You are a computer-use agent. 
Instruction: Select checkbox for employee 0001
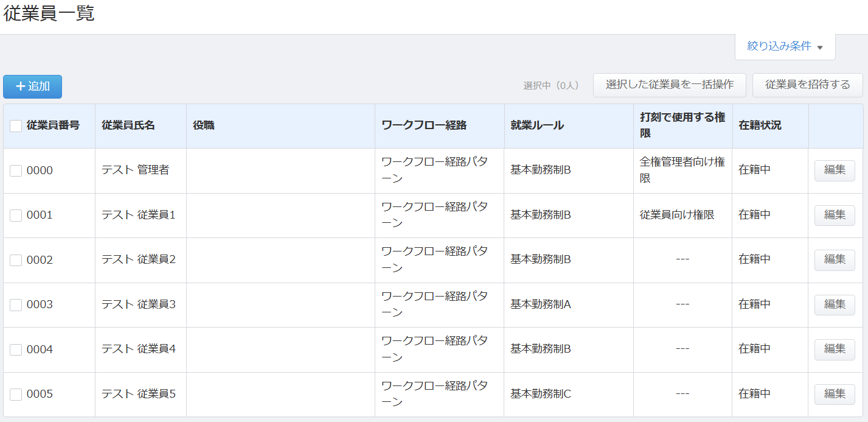(x=16, y=216)
